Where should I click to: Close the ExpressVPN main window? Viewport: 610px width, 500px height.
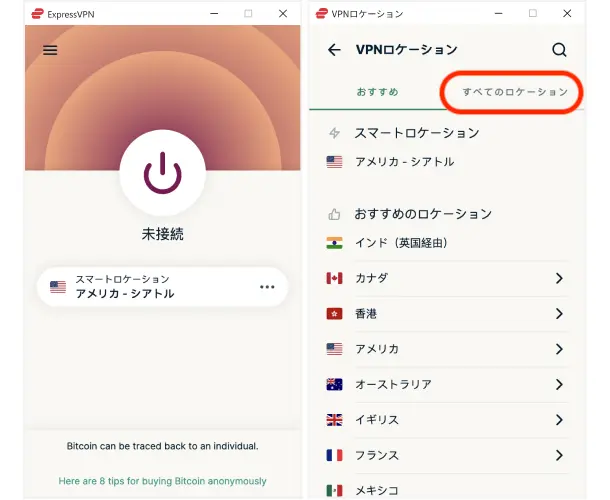click(x=283, y=14)
